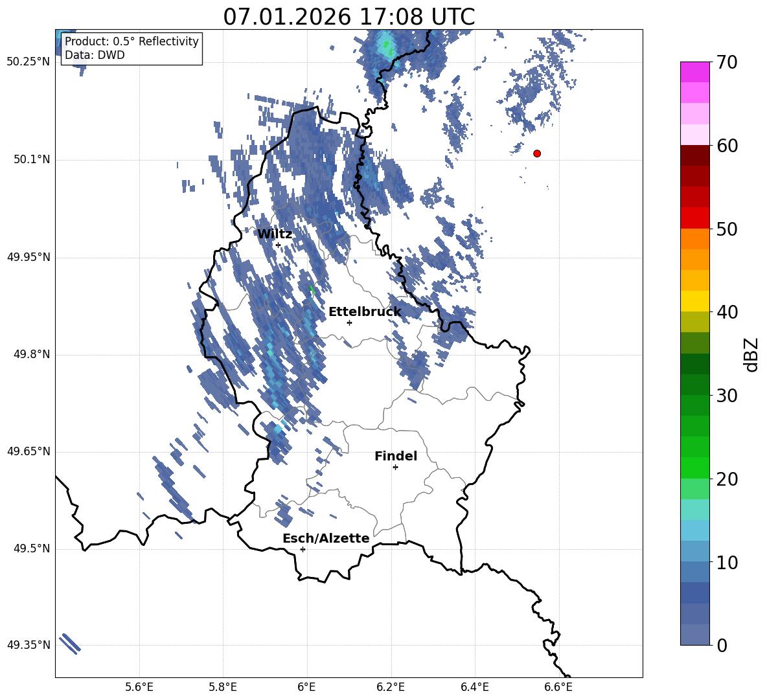Image resolution: width=767 pixels, height=700 pixels.
Task: Click the colorbar tick value 60
Action: pos(727,146)
